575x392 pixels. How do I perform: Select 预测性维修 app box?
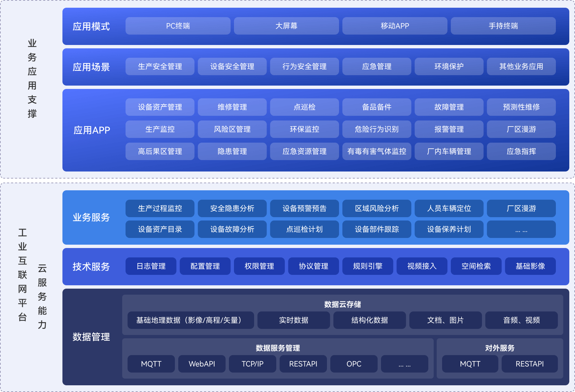pyautogui.click(x=521, y=107)
